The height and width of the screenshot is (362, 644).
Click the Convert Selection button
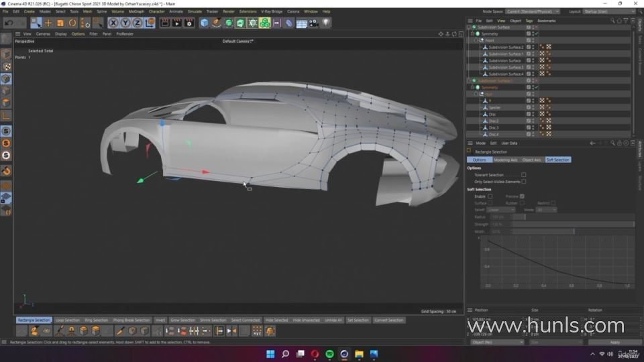click(x=388, y=320)
